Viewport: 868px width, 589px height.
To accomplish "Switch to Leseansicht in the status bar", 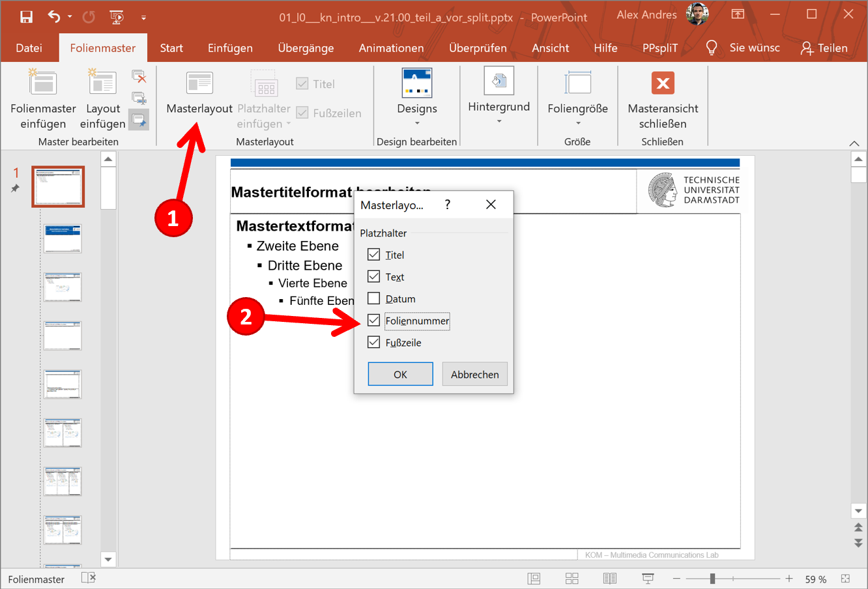I will 609,578.
